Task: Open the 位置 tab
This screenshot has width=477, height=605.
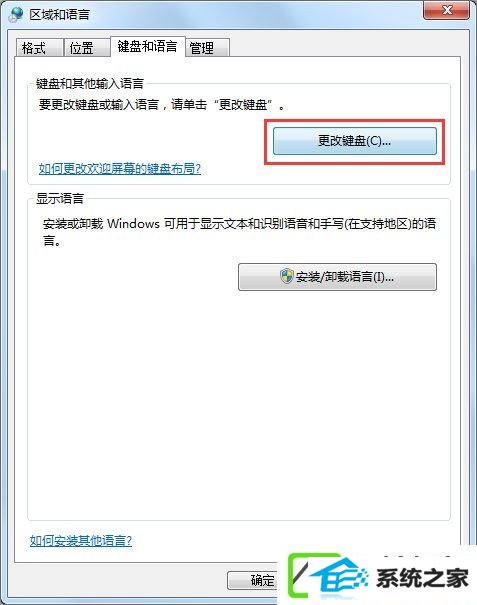Action: click(86, 48)
